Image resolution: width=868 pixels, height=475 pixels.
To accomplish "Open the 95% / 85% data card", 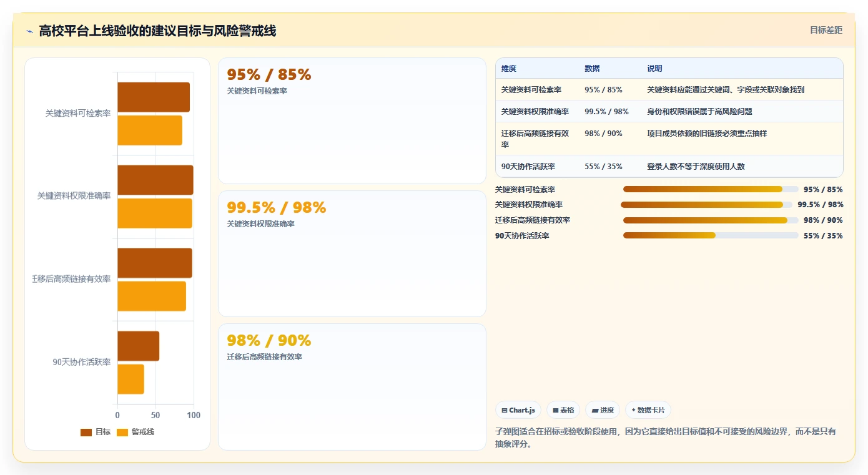I will click(352, 120).
